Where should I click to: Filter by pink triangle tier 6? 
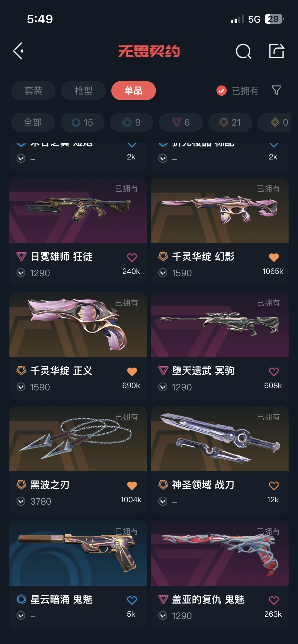[181, 122]
